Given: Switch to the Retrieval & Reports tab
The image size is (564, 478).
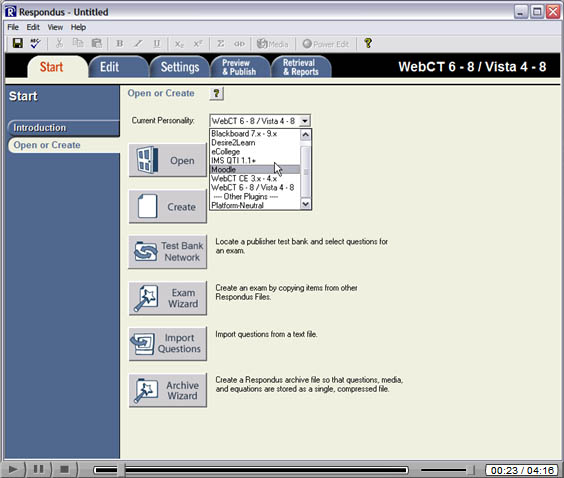Looking at the screenshot, I should [301, 67].
